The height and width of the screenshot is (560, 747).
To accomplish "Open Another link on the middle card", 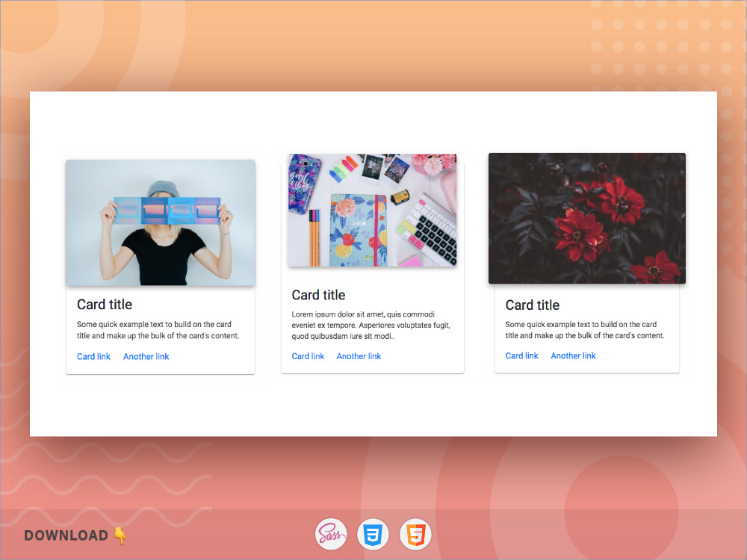I will (359, 356).
